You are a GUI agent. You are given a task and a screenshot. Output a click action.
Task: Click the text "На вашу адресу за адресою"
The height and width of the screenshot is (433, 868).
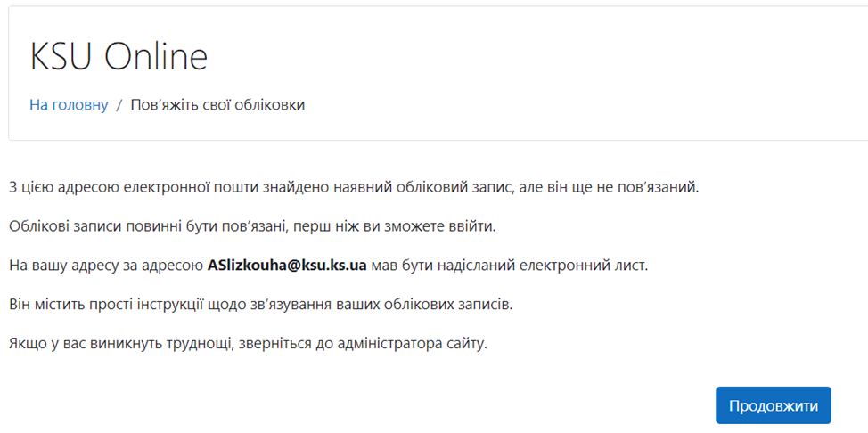click(106, 266)
